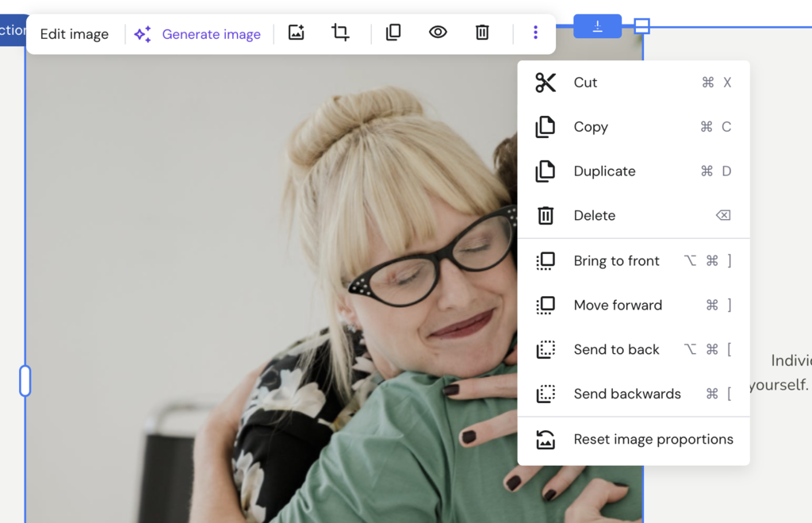Image resolution: width=812 pixels, height=523 pixels.
Task: Click the Copy icon in the context menu
Action: tap(546, 127)
